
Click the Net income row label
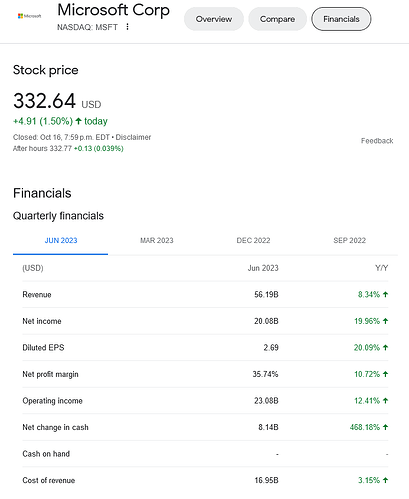coord(42,321)
